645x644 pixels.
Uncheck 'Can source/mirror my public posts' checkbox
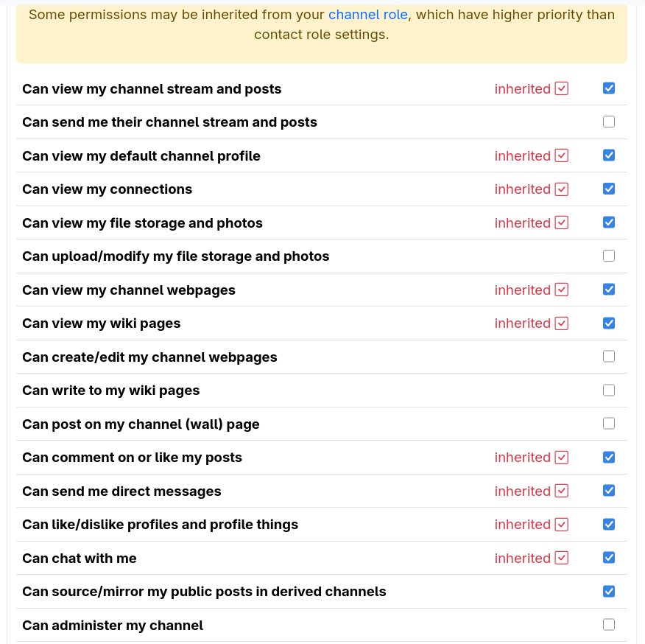(x=609, y=591)
